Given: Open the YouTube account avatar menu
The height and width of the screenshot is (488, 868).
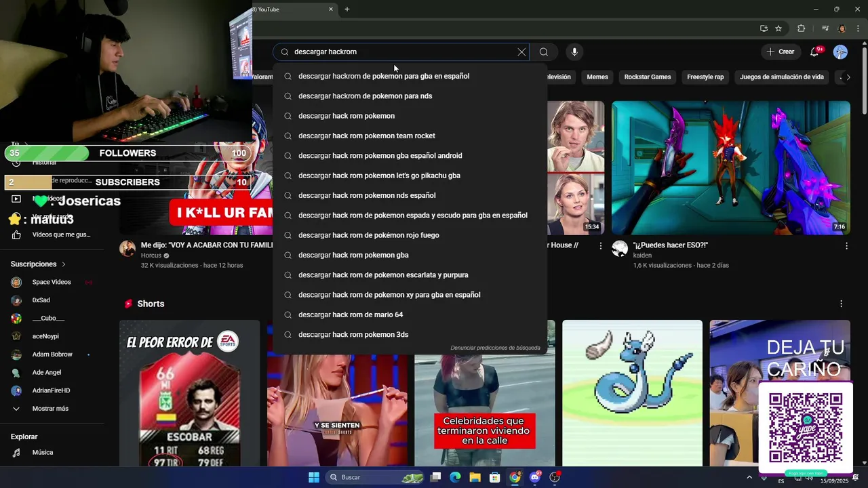Looking at the screenshot, I should point(840,52).
